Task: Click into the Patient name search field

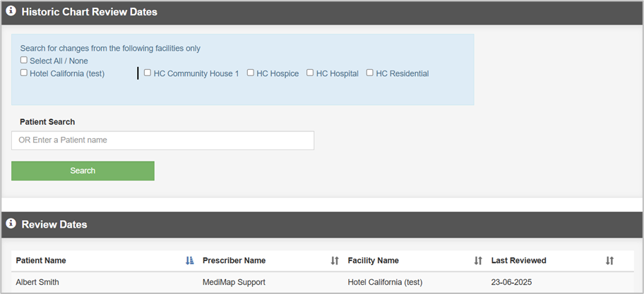Action: tap(162, 140)
